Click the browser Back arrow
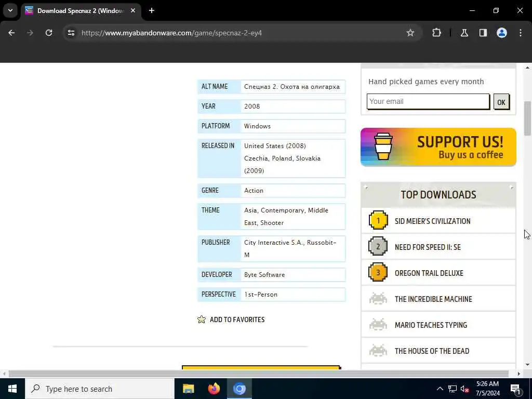The image size is (532, 399). click(x=11, y=33)
